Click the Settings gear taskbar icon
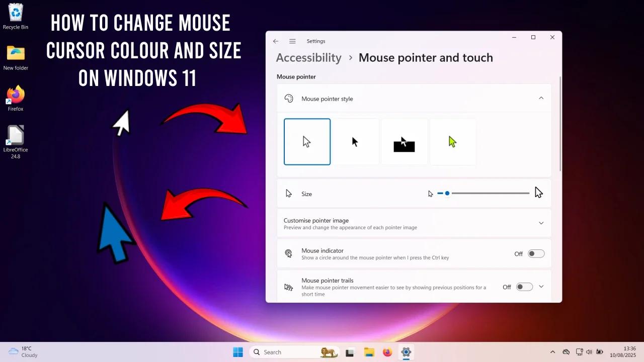The width and height of the screenshot is (644, 362). coord(406,352)
